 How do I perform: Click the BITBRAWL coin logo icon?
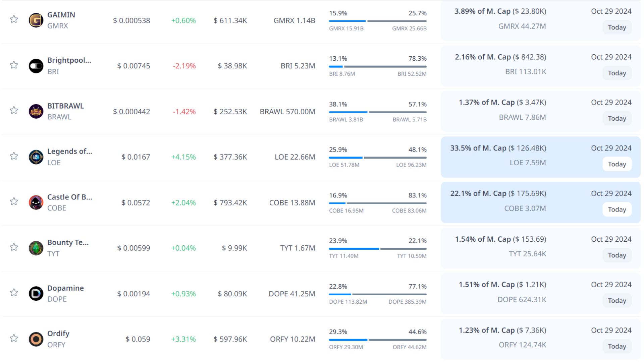pos(36,111)
